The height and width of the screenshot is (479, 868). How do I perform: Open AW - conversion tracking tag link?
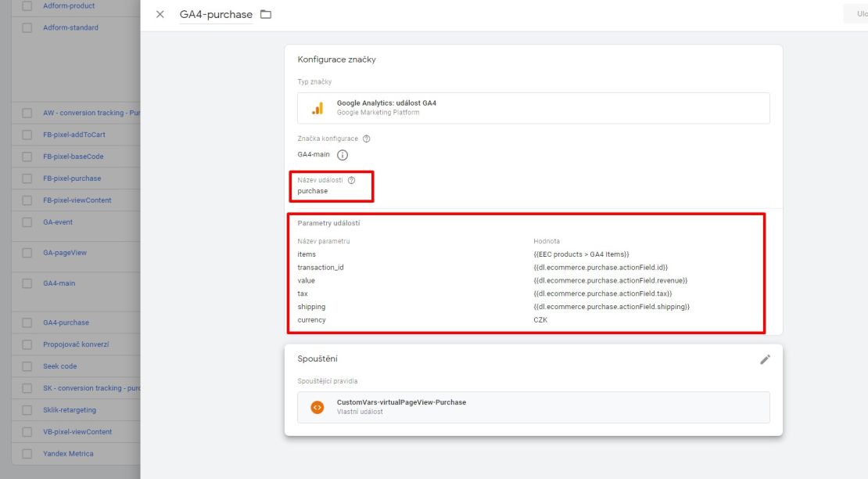pos(91,113)
